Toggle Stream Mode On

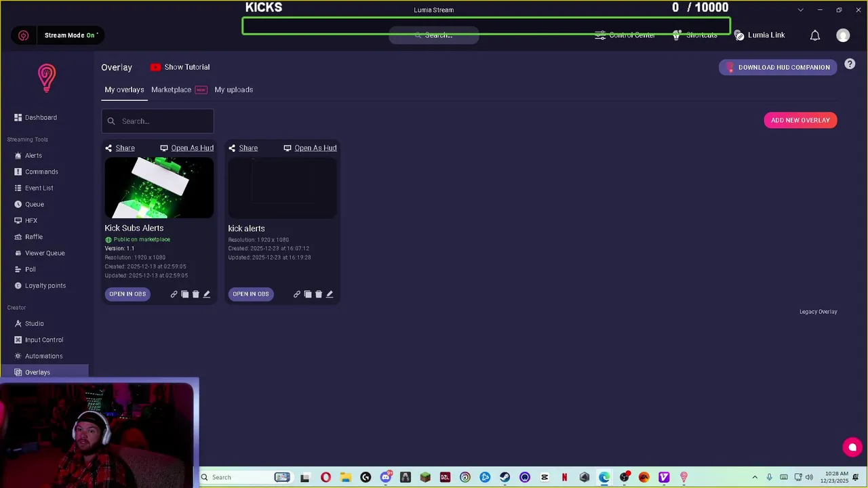coord(71,35)
